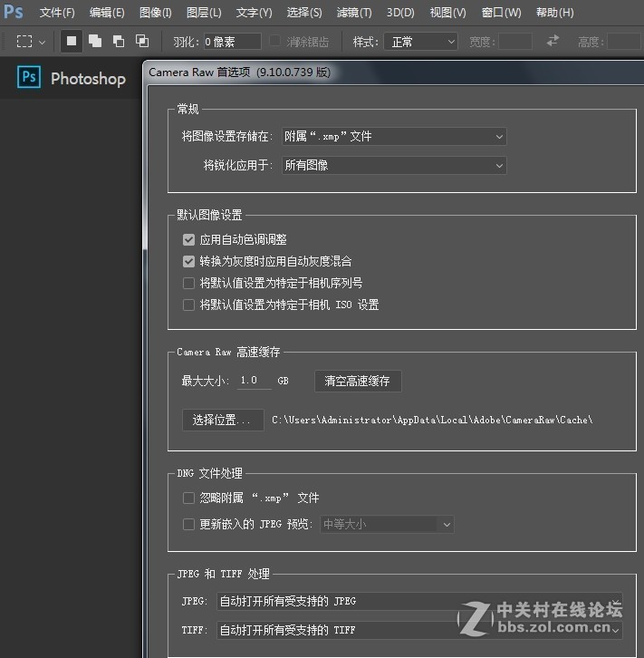Open the 图层(L) menu
The width and height of the screenshot is (644, 658).
point(204,13)
